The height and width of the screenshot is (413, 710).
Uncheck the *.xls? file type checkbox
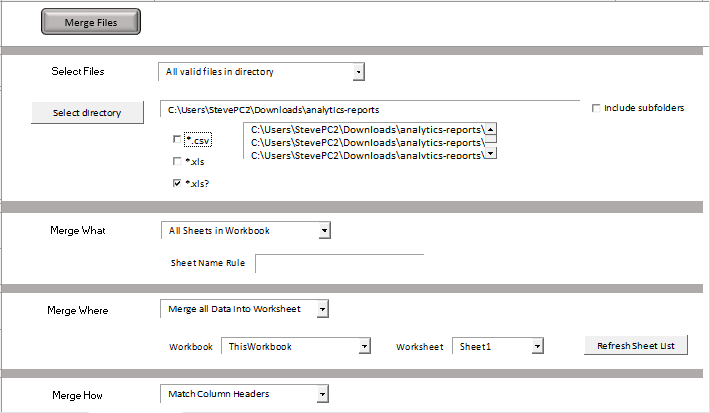click(x=177, y=183)
